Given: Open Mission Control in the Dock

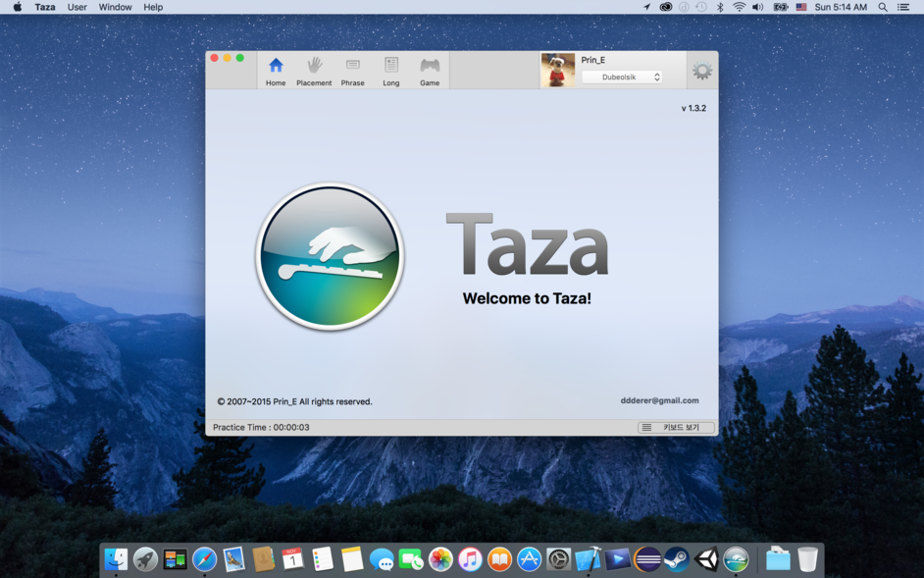Looking at the screenshot, I should (x=175, y=558).
